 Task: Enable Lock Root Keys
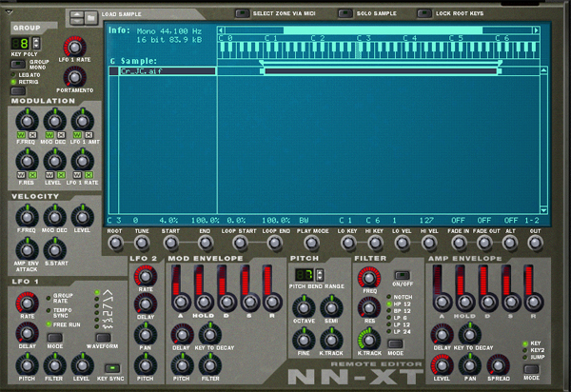click(424, 13)
